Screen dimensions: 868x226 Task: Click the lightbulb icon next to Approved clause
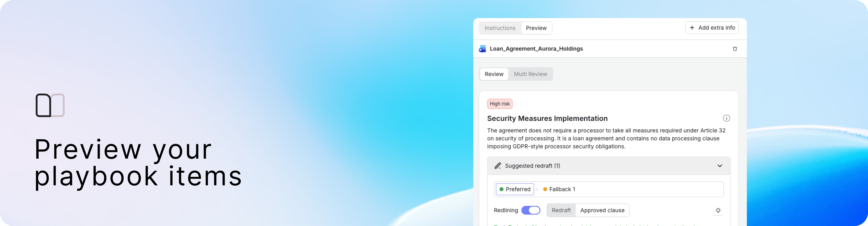point(718,210)
